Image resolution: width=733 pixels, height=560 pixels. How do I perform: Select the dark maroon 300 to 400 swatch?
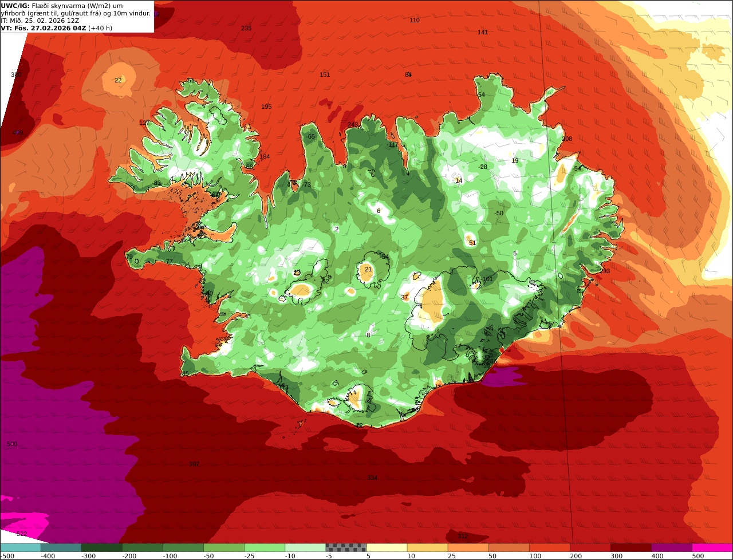[x=630, y=547]
